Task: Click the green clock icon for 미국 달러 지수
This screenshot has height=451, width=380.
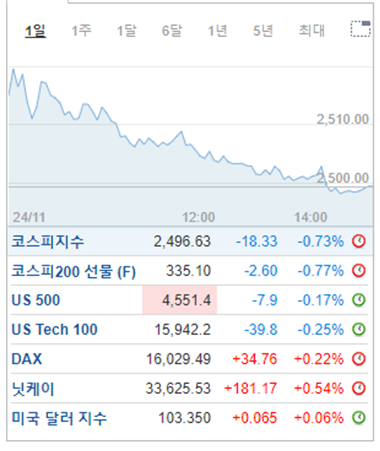Action: (x=359, y=417)
